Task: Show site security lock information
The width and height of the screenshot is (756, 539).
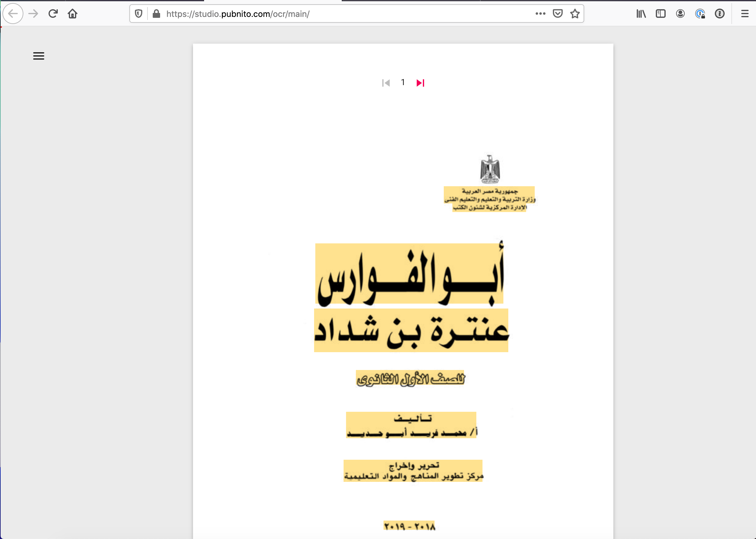Action: pyautogui.click(x=156, y=14)
